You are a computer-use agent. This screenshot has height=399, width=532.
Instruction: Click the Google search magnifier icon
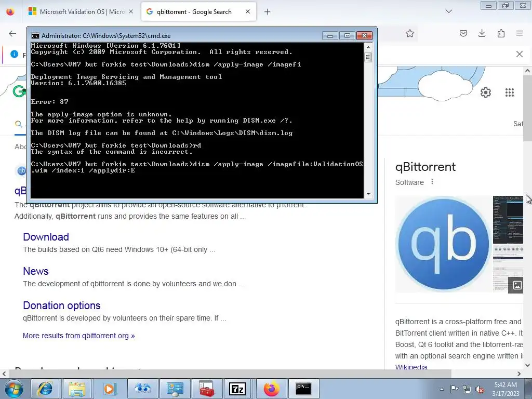pyautogui.click(x=19, y=124)
